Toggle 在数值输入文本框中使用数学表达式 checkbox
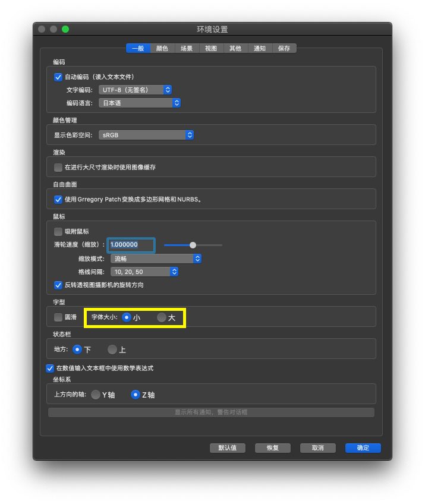The width and height of the screenshot is (425, 504). pyautogui.click(x=50, y=368)
